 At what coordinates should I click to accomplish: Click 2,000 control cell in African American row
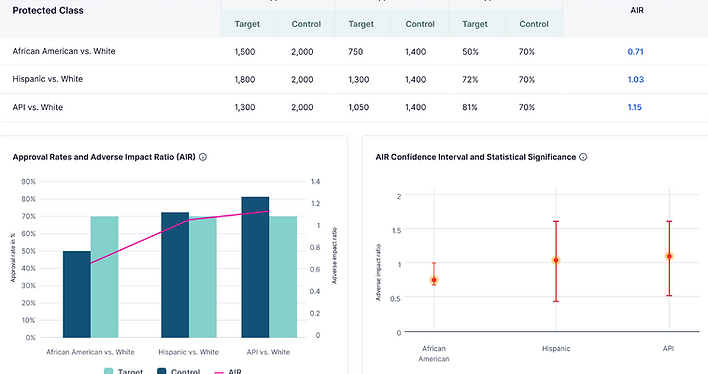coord(302,52)
